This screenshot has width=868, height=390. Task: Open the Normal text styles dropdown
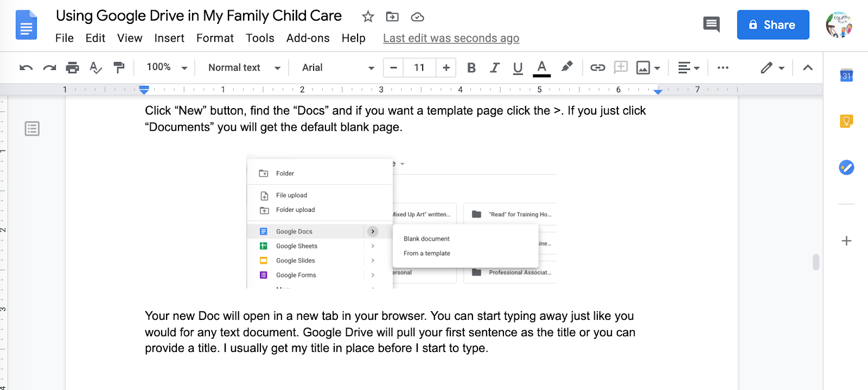pyautogui.click(x=244, y=67)
